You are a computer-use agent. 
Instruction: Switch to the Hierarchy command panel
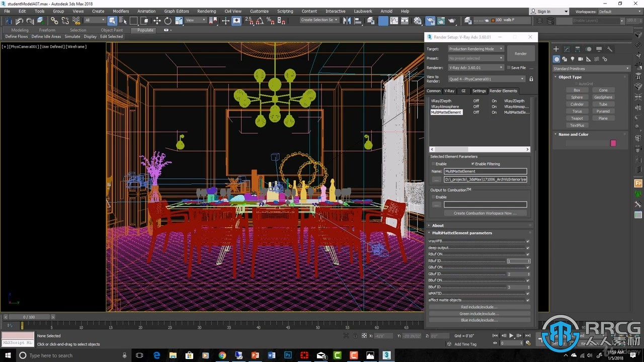578,49
